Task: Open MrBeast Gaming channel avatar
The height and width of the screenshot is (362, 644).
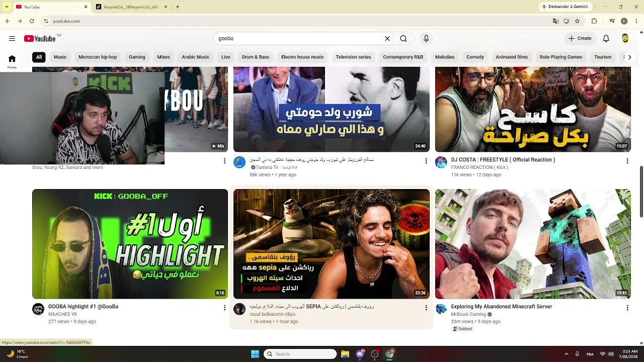Action: tap(441, 309)
